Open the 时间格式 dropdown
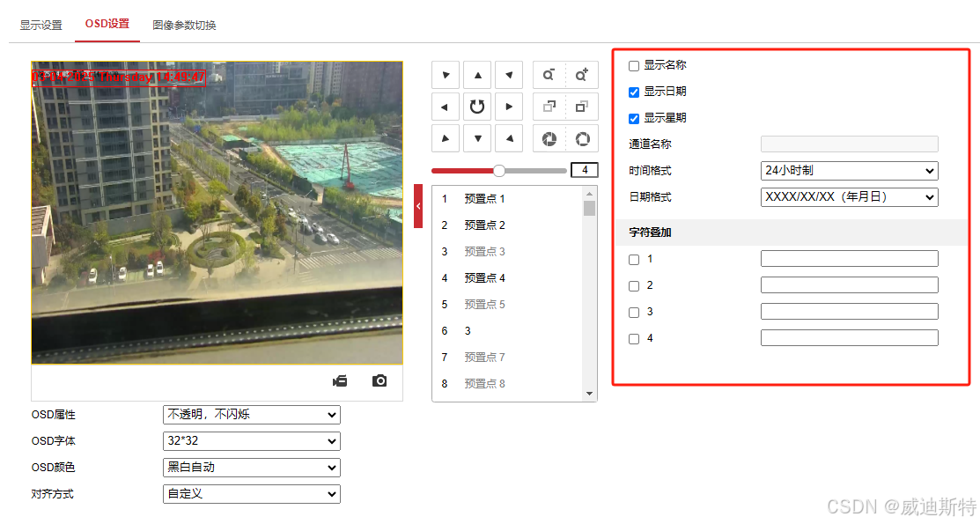980x524 pixels. point(848,170)
